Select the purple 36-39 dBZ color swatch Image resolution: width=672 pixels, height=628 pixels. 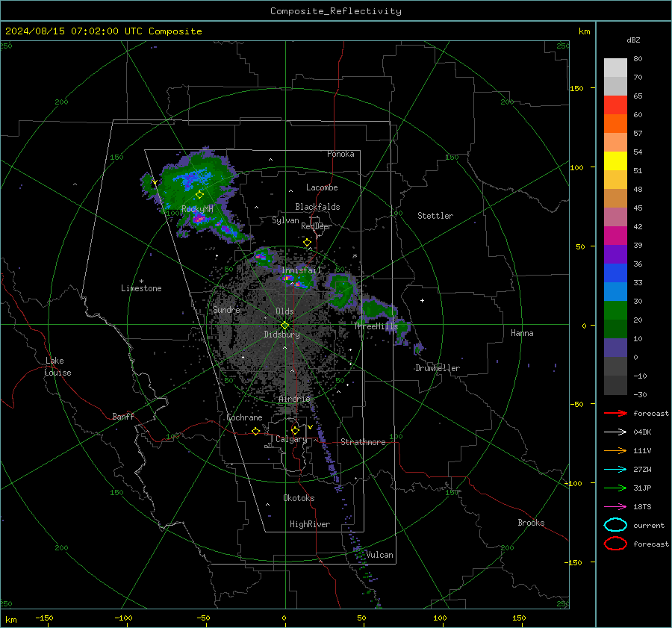coord(615,254)
